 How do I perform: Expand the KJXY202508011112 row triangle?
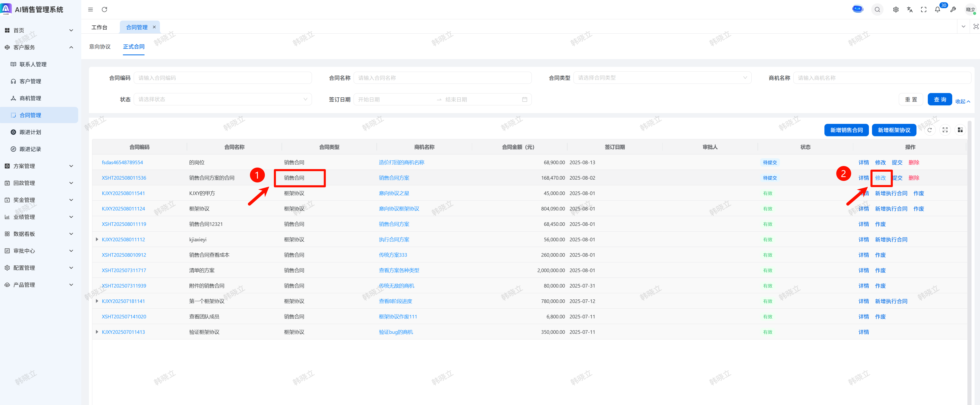tap(97, 240)
